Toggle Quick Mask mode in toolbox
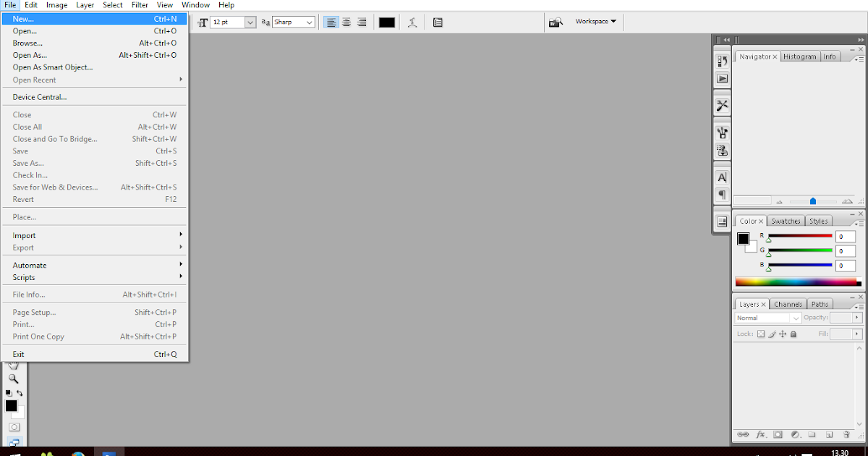The width and height of the screenshot is (868, 456). 14,427
